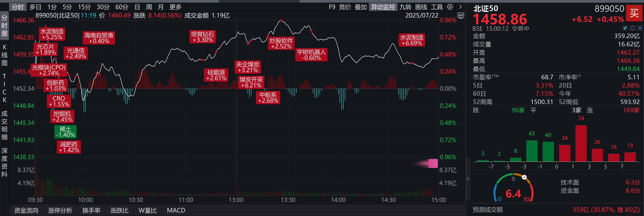Open the 画线 drawing tools
The image size is (644, 216).
tap(421, 7)
